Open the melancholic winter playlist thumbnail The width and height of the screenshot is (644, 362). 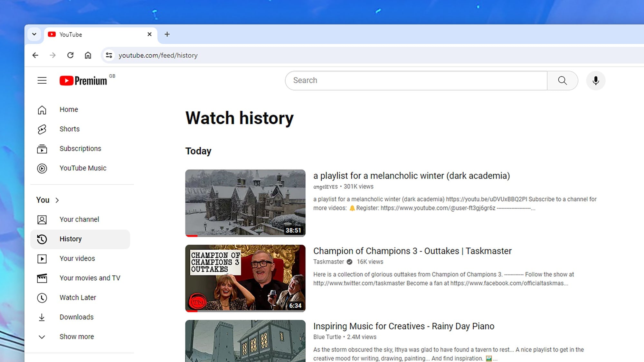[245, 203]
